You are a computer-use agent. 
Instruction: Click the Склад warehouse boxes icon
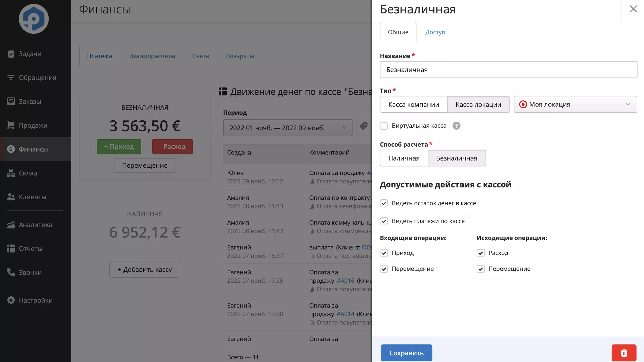point(11,173)
